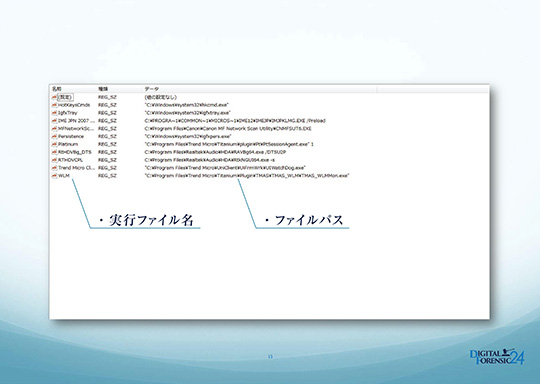Select the RtHDVBg_DTS value icon
This screenshot has height=385, width=540.
click(x=54, y=152)
